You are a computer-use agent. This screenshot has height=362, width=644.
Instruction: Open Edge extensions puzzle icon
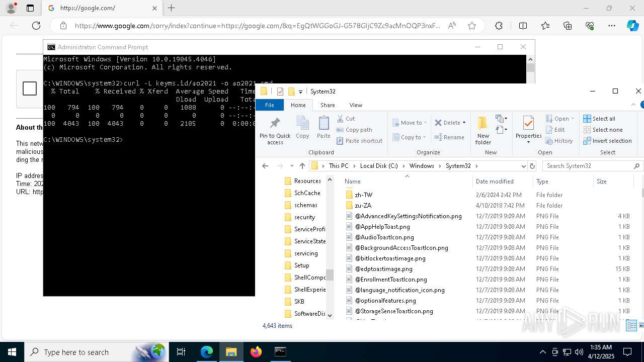pos(499,26)
